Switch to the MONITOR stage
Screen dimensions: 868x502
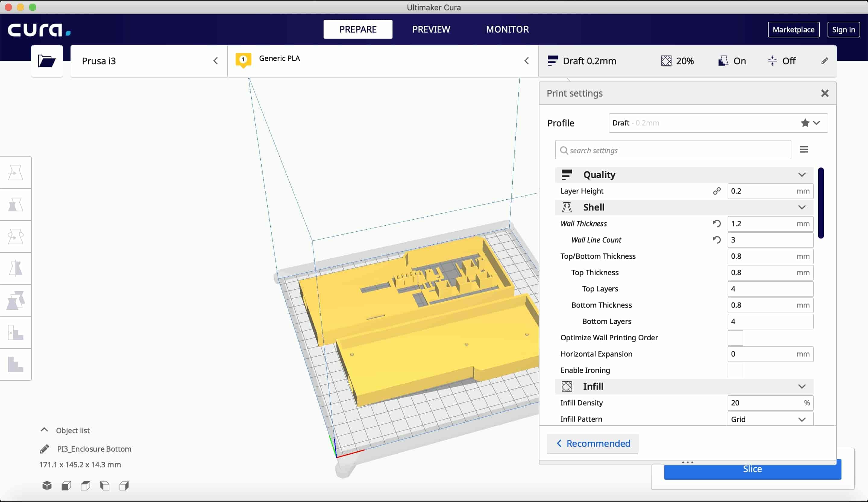(507, 29)
